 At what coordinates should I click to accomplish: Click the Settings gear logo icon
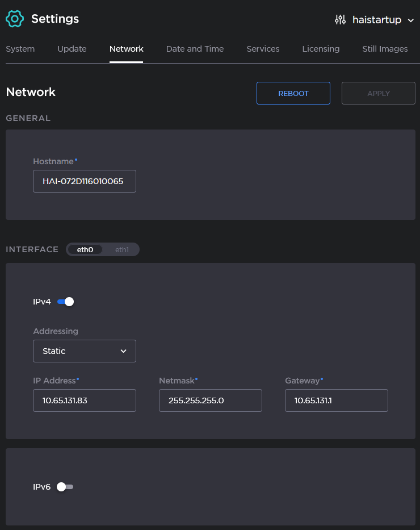tap(14, 19)
